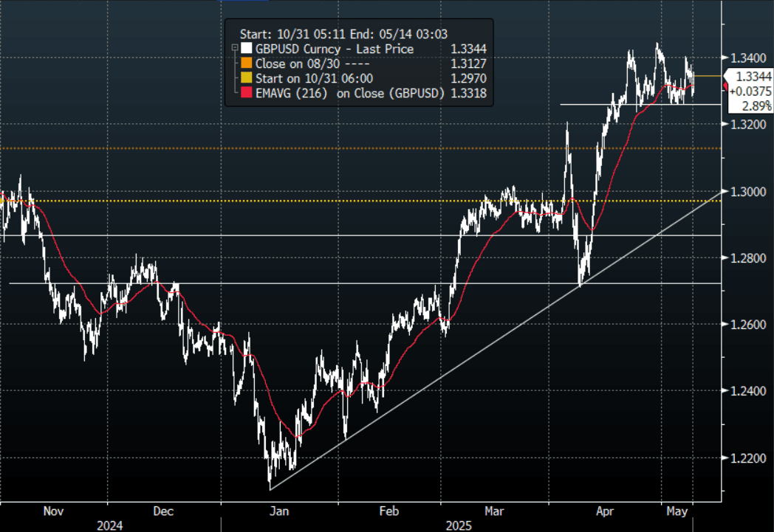Click the Nov label on the time axis
This screenshot has width=774, height=532.
pyautogui.click(x=53, y=511)
